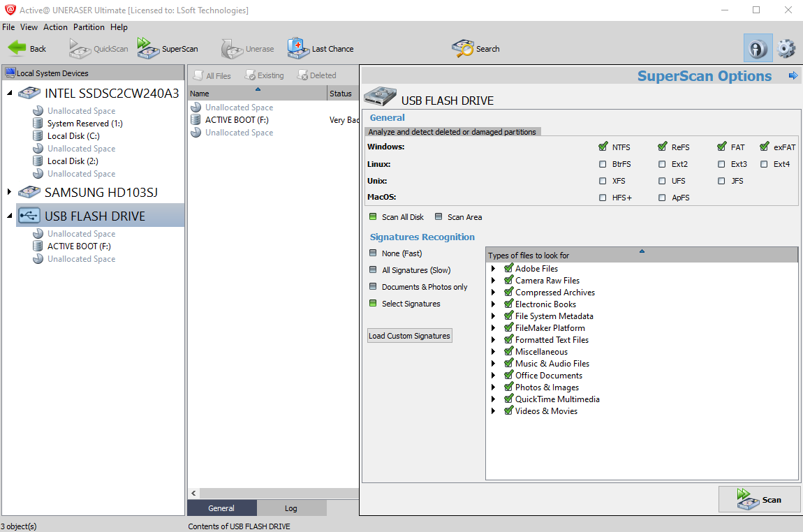Switch to the General tab
This screenshot has width=803, height=532.
pos(221,508)
